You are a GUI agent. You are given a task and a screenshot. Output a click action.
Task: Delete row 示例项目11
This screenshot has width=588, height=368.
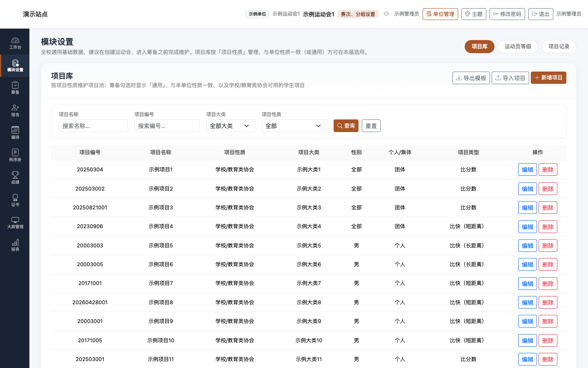click(x=548, y=359)
